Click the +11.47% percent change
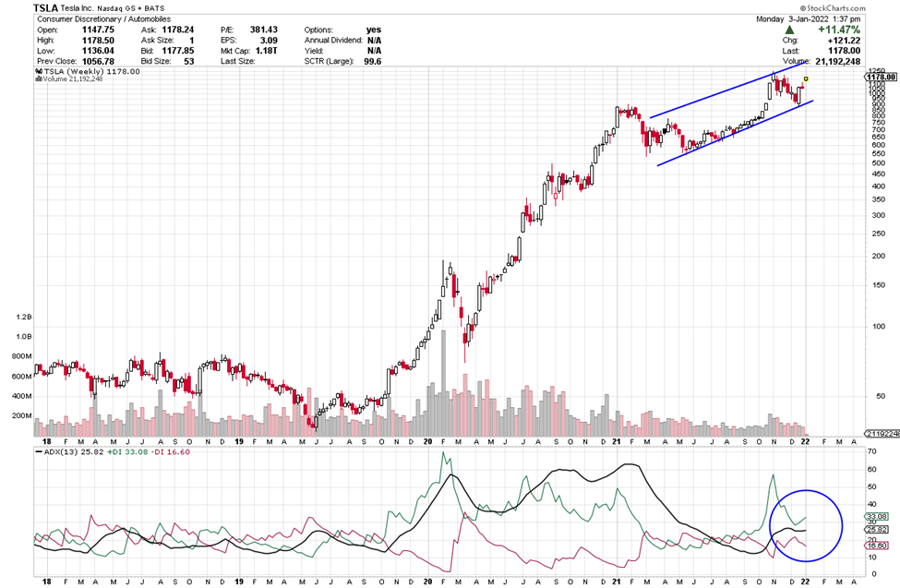 (x=839, y=30)
